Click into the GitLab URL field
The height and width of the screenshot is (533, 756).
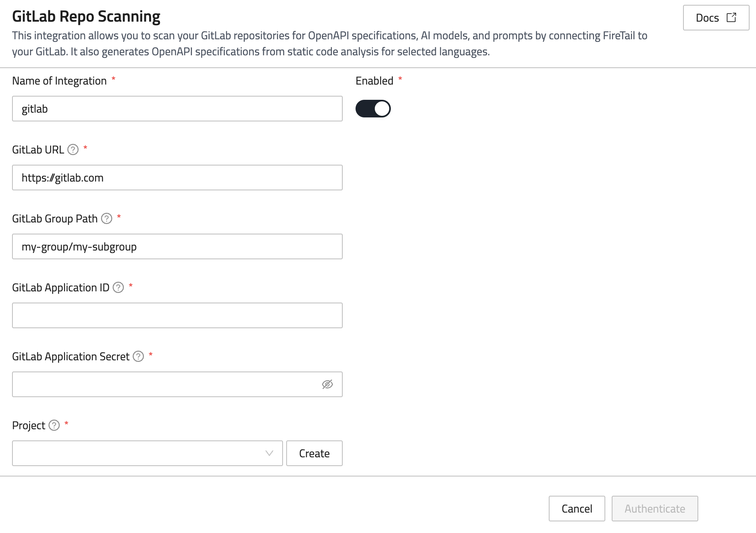(177, 178)
